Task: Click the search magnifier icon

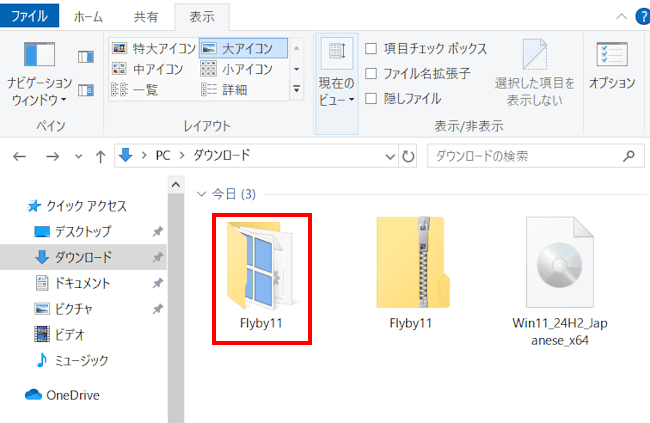Action: (629, 156)
